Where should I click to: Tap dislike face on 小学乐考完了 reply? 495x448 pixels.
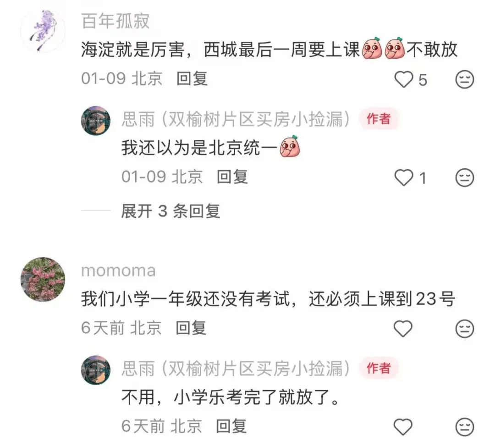(x=465, y=427)
